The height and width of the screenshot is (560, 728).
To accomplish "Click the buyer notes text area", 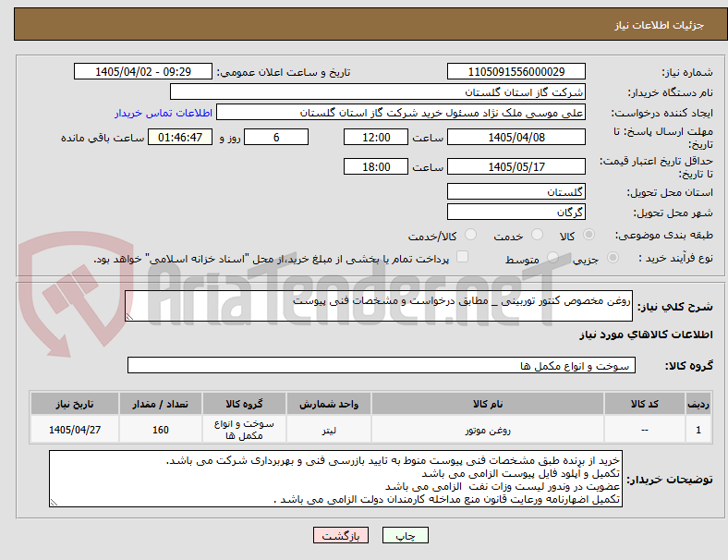I will pos(335,479).
